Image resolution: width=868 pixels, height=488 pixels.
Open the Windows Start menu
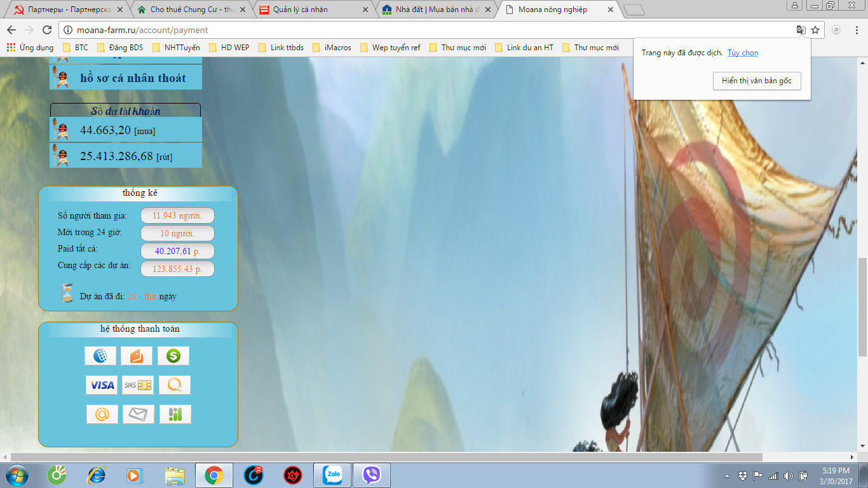pyautogui.click(x=17, y=475)
